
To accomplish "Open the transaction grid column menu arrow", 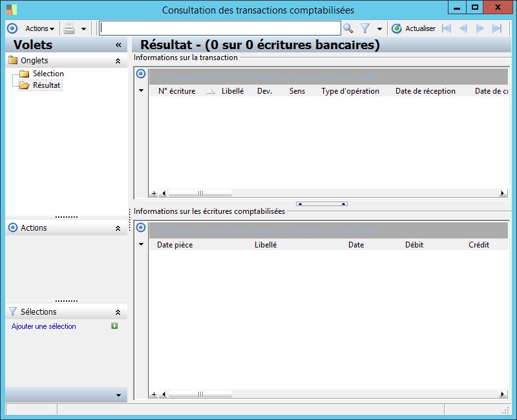I will pyautogui.click(x=141, y=90).
